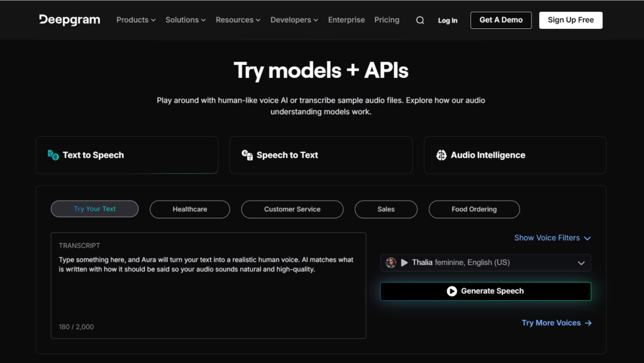Click the Deepgram logo

point(69,20)
